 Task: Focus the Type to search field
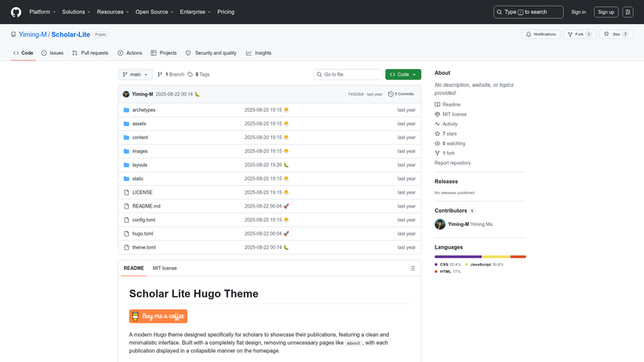528,12
